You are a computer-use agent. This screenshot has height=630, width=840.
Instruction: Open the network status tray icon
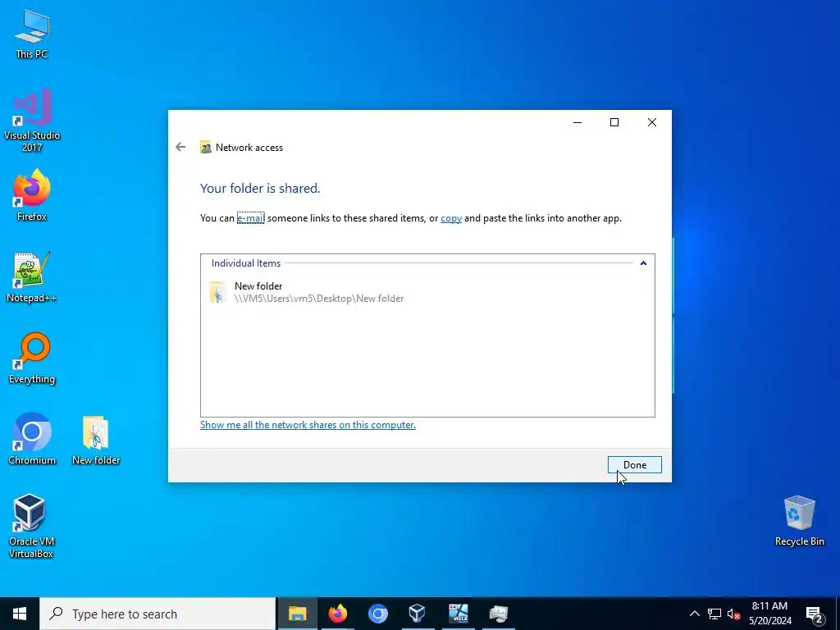point(714,614)
